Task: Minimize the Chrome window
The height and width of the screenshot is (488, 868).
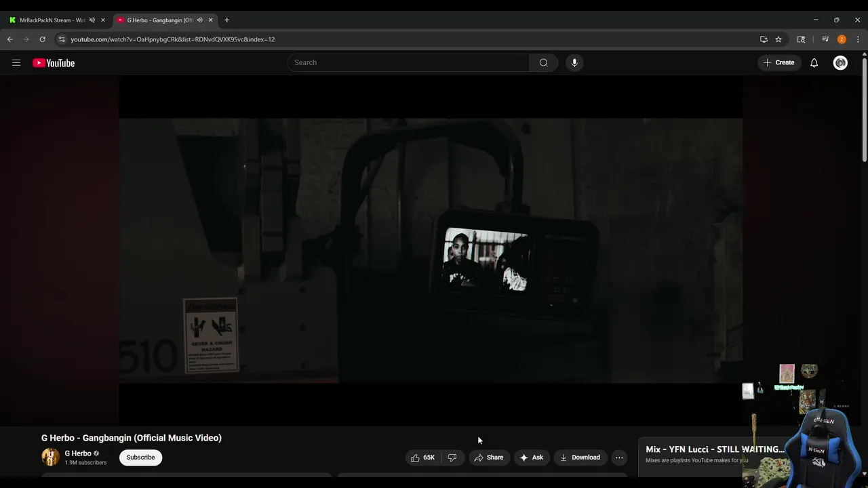Action: click(816, 20)
